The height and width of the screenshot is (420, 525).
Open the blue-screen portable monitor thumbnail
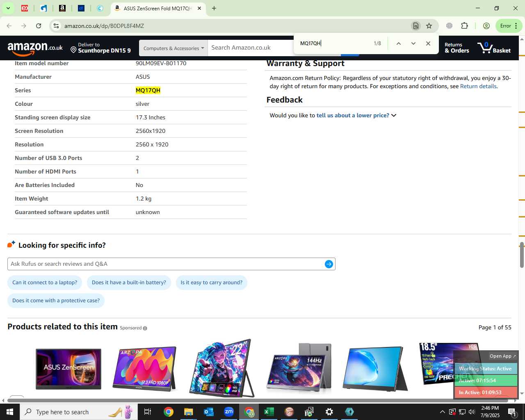pos(375,369)
